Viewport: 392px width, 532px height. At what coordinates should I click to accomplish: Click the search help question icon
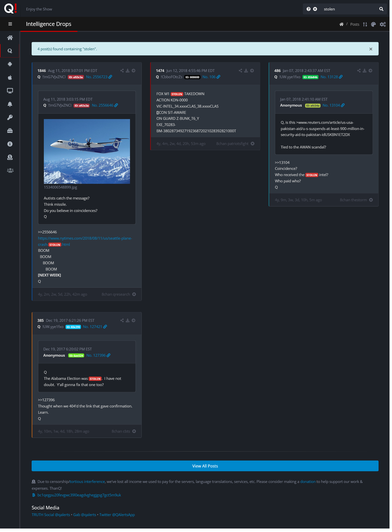tap(309, 9)
